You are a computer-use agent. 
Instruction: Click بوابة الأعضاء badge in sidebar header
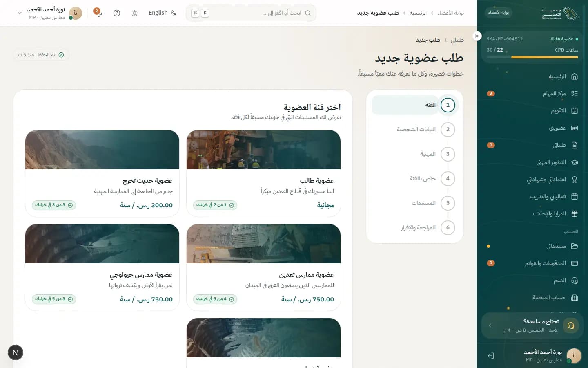(x=499, y=13)
